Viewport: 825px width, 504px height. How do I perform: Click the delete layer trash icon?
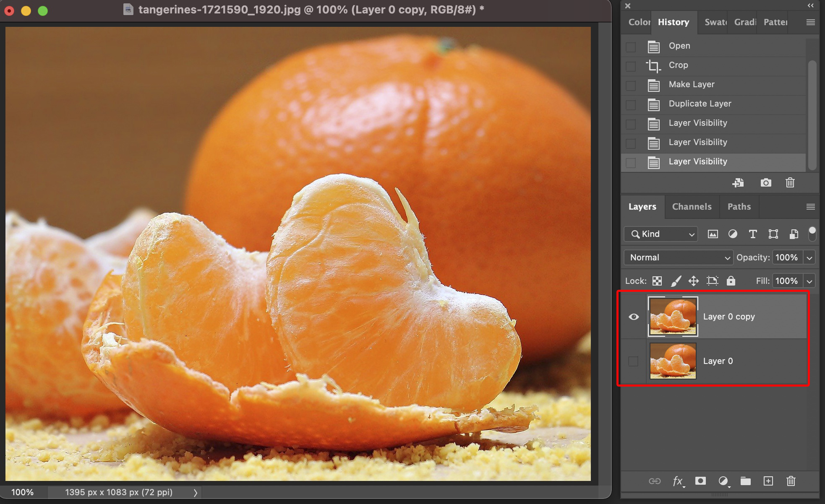791,481
